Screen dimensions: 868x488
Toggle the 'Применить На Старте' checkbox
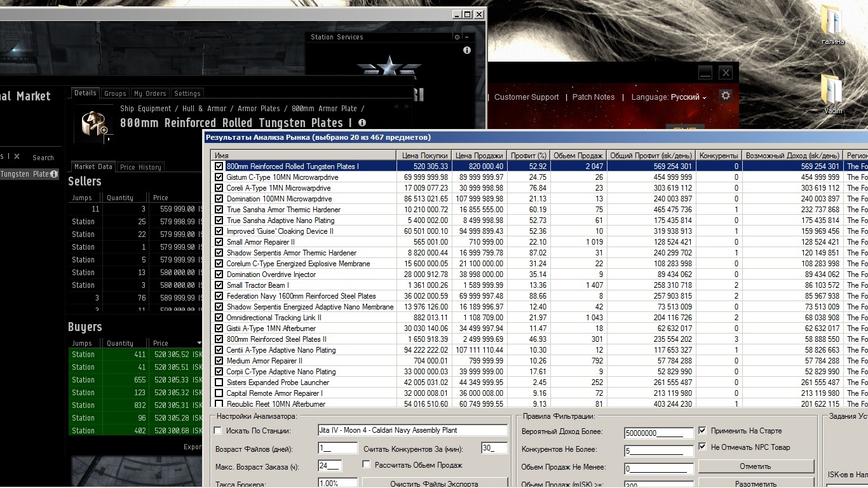point(702,431)
